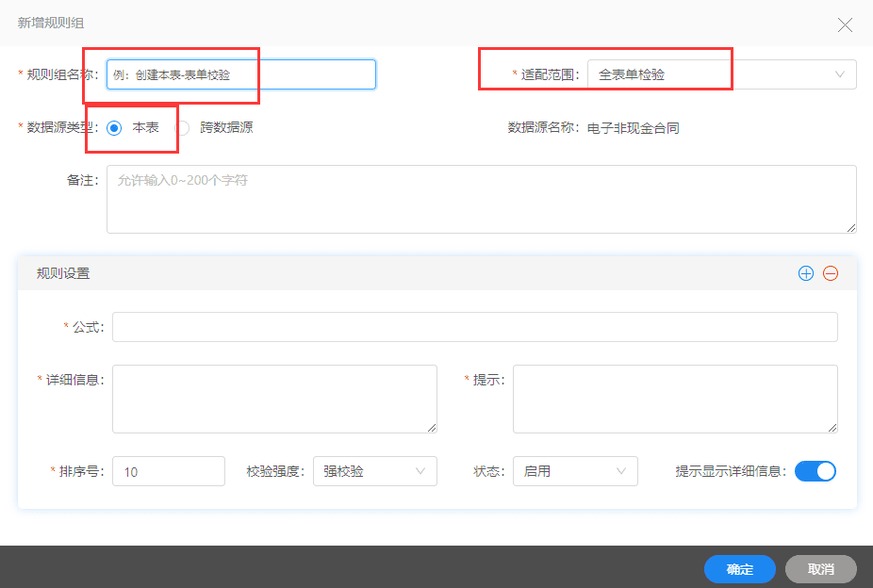The image size is (873, 588).
Task: Click the 提示 text area
Action: click(675, 399)
